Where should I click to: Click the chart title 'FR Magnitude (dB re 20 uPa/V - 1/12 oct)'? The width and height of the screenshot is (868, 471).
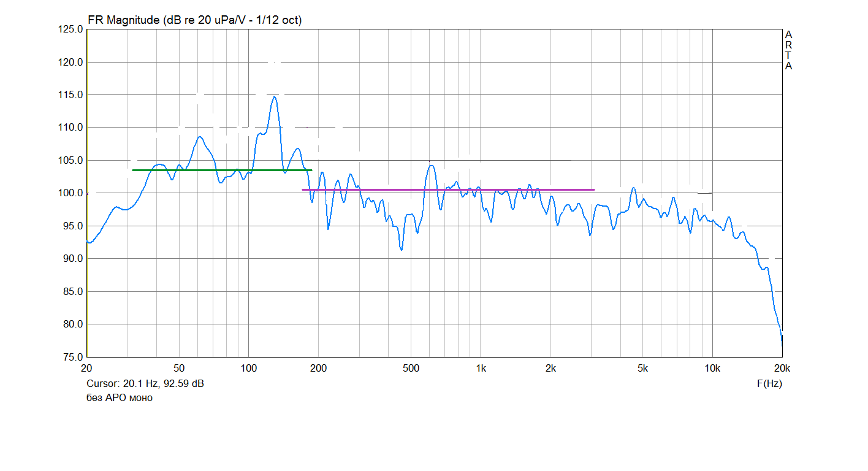(x=195, y=20)
